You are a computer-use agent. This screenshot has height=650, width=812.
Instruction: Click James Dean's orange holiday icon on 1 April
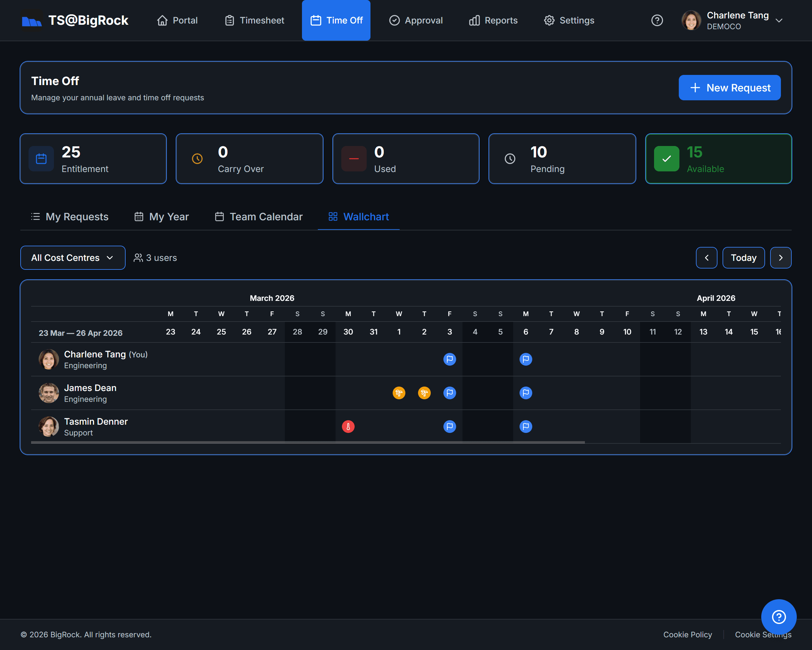(x=399, y=393)
